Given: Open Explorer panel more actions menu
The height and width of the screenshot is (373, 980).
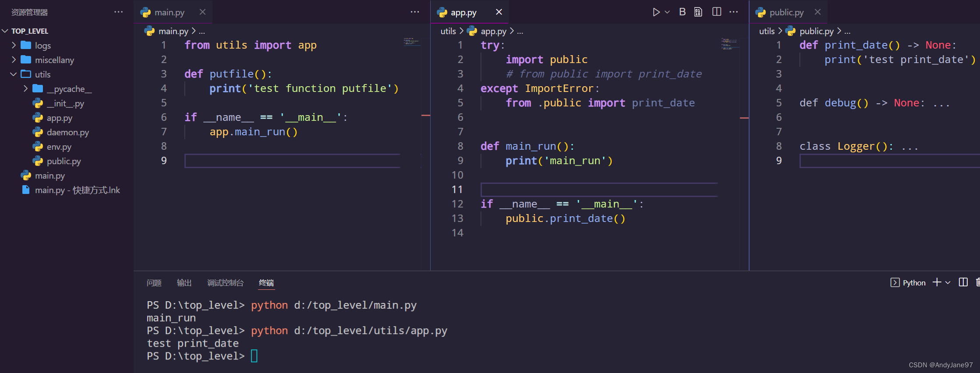Looking at the screenshot, I should click(x=118, y=12).
